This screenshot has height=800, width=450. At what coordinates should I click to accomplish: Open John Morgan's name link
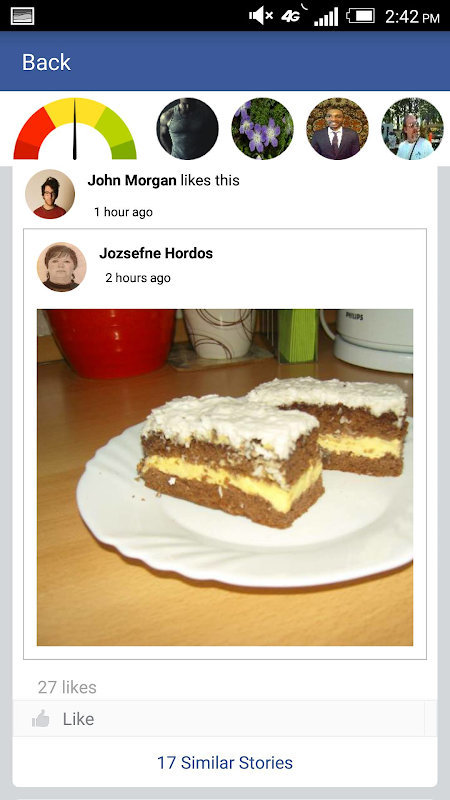132,180
